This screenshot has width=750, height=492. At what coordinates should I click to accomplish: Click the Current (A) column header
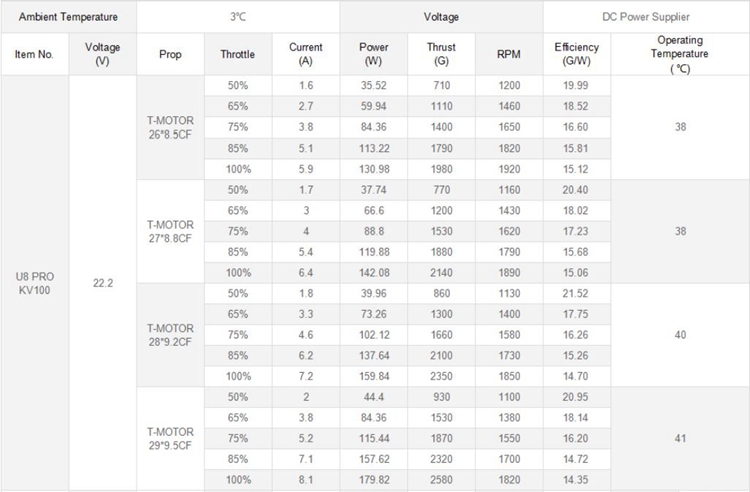[306, 54]
